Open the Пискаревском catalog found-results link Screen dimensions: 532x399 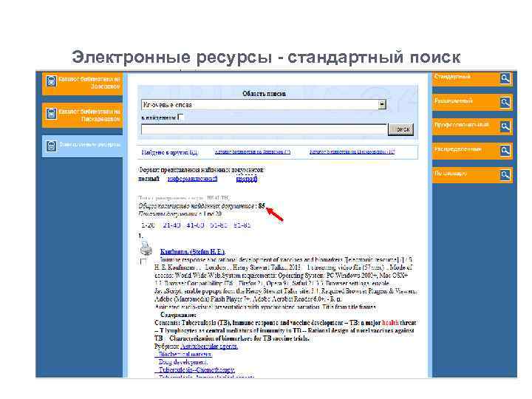[x=352, y=152]
